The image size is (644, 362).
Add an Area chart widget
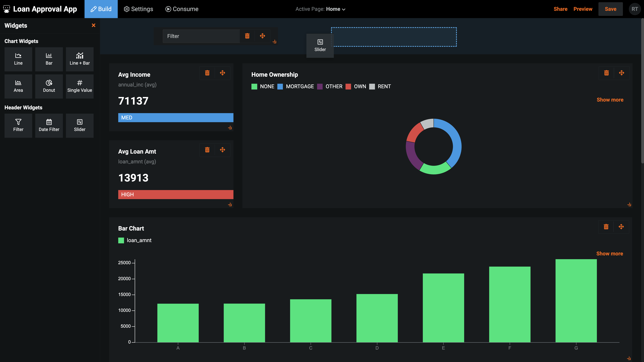(x=18, y=86)
